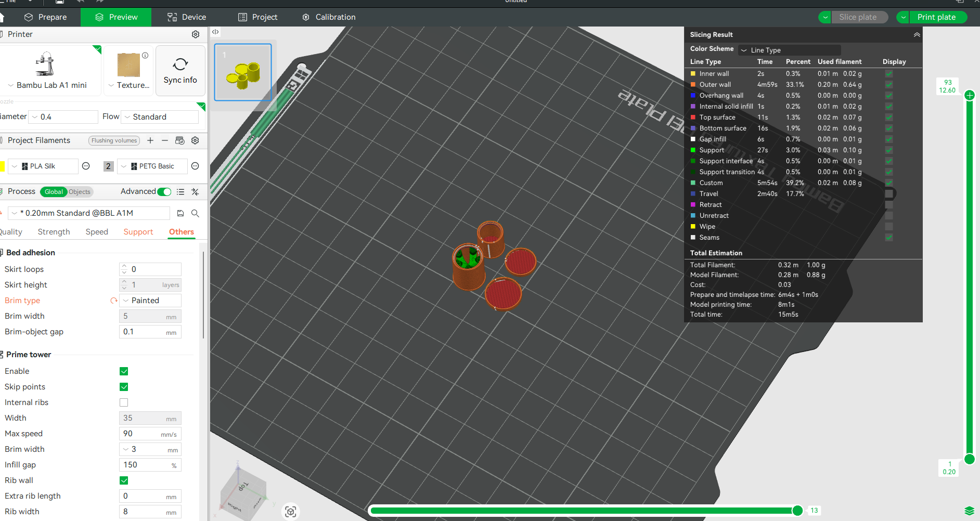This screenshot has width=980, height=521.
Task: Open the Support settings tab
Action: 138,232
